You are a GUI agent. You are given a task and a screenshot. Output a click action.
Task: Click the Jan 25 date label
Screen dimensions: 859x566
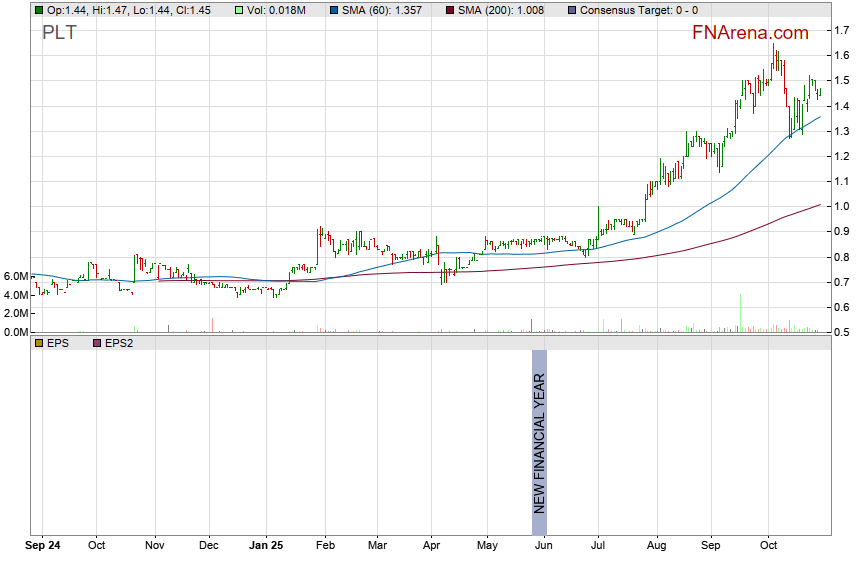(x=266, y=546)
